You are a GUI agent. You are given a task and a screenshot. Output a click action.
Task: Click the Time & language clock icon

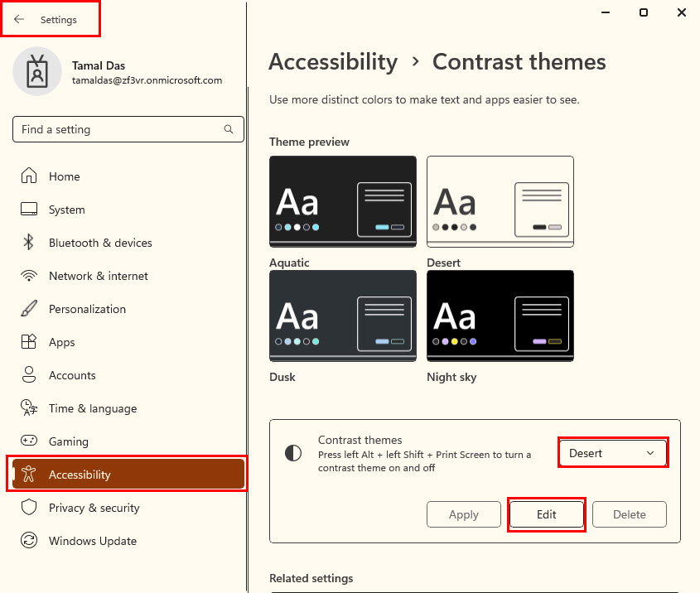coord(29,407)
